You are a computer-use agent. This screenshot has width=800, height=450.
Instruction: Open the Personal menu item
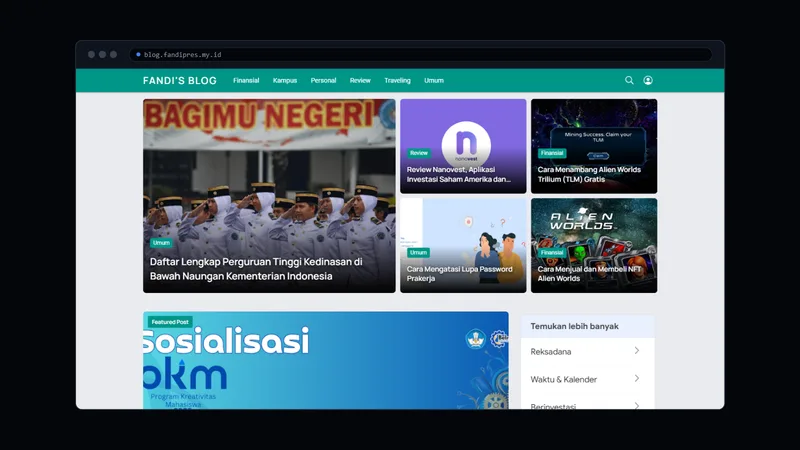point(323,81)
